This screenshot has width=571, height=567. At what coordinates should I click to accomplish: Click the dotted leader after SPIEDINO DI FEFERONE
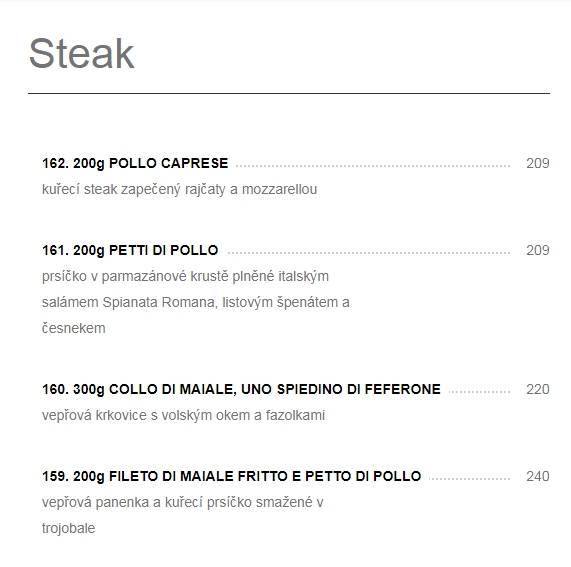pyautogui.click(x=479, y=392)
